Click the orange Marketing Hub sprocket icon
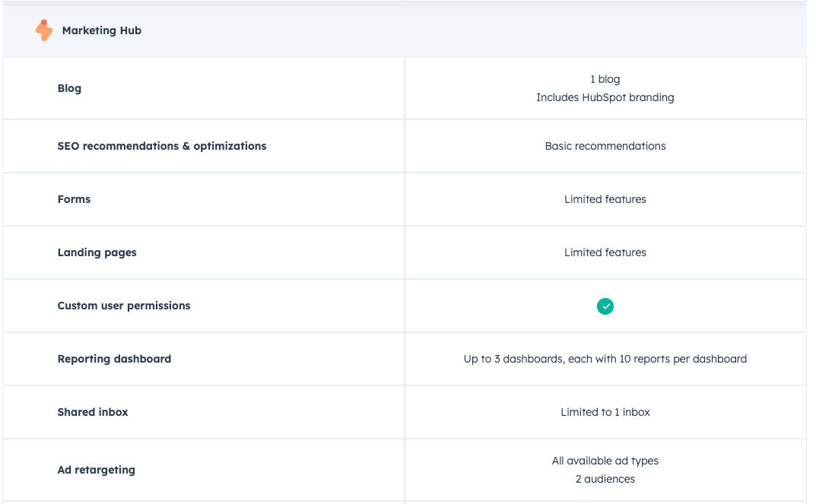Screen dimensions: 816x504 pyautogui.click(x=44, y=30)
